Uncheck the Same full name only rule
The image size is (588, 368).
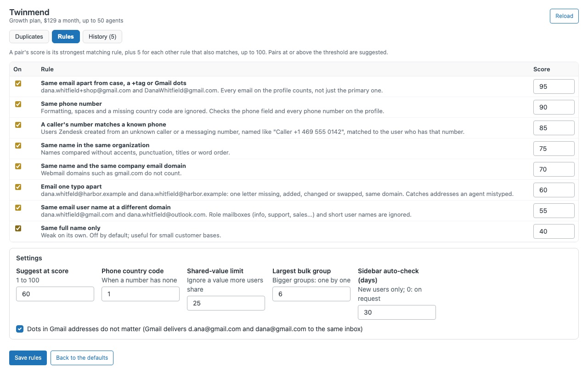tap(18, 228)
